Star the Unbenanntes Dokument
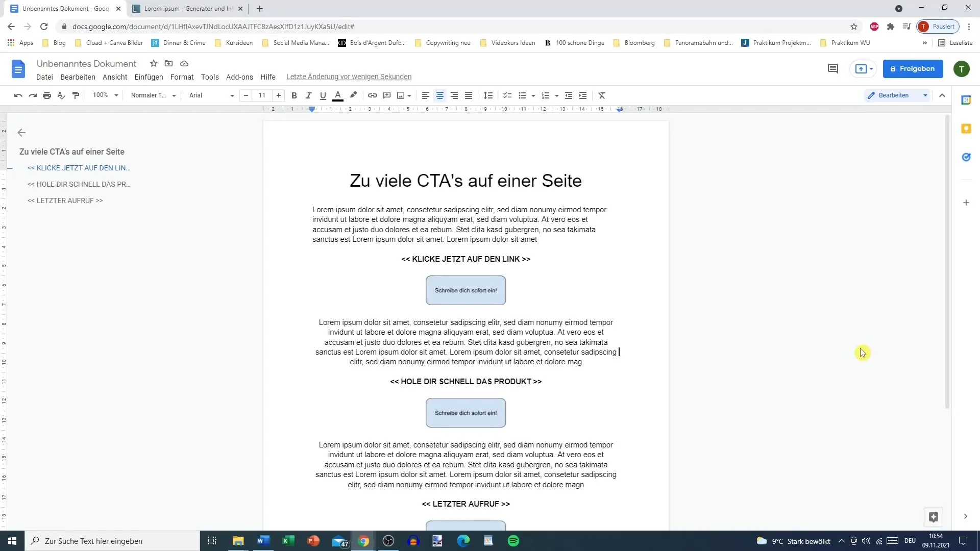This screenshot has height=551, width=980. [x=154, y=63]
